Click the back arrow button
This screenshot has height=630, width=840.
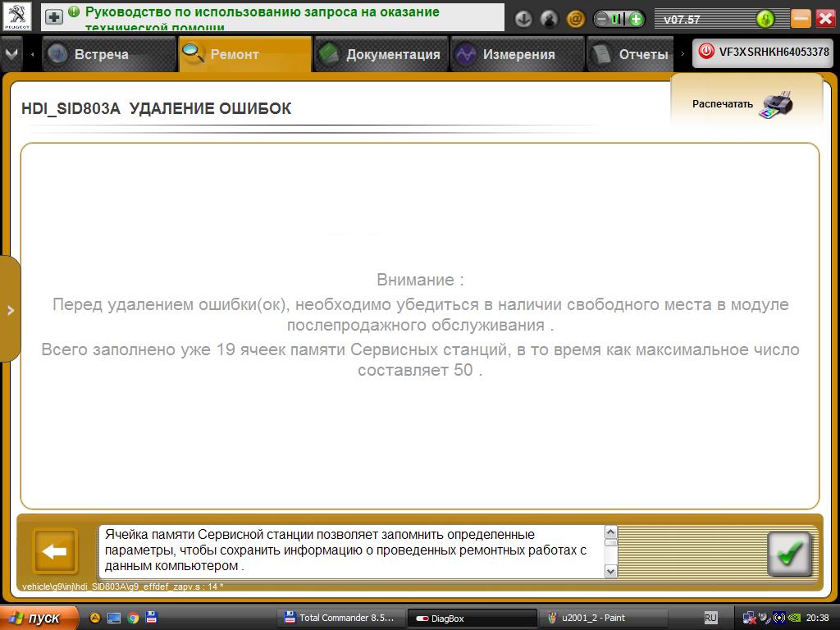[54, 552]
